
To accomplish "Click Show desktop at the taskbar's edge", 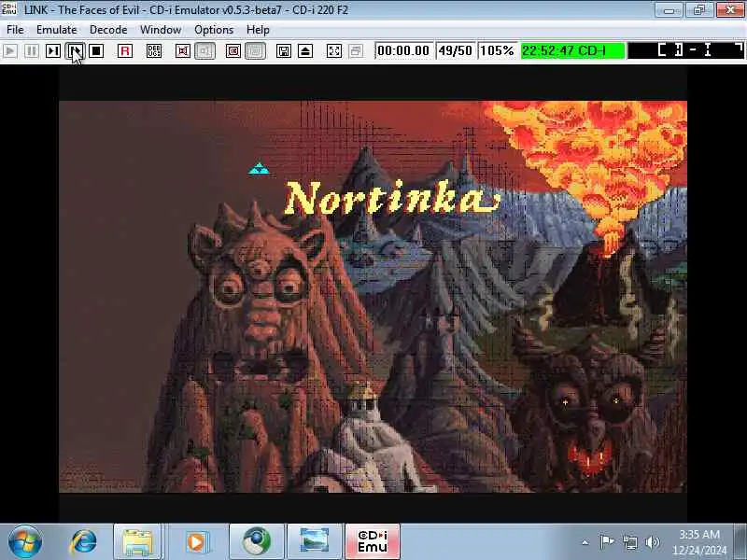I will point(740,542).
